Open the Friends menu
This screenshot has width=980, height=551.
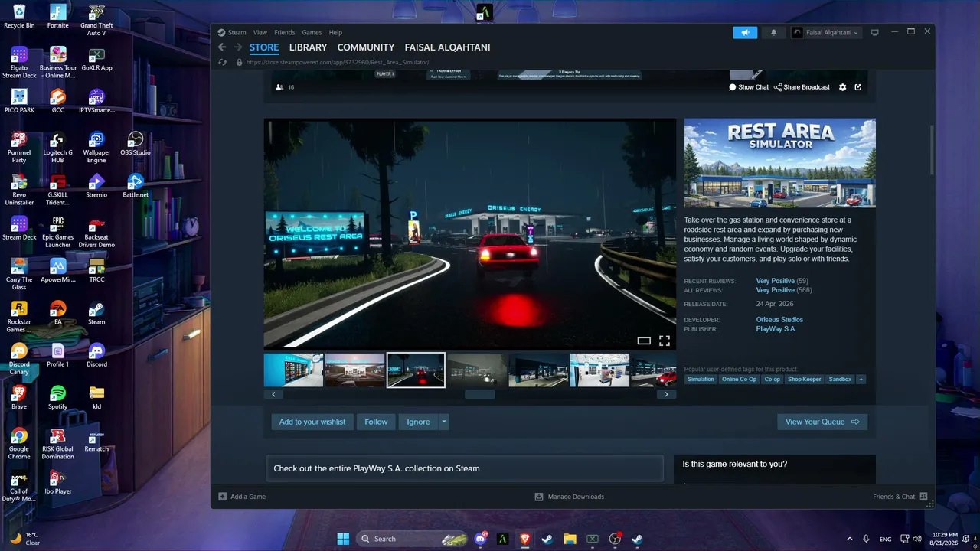tap(285, 32)
